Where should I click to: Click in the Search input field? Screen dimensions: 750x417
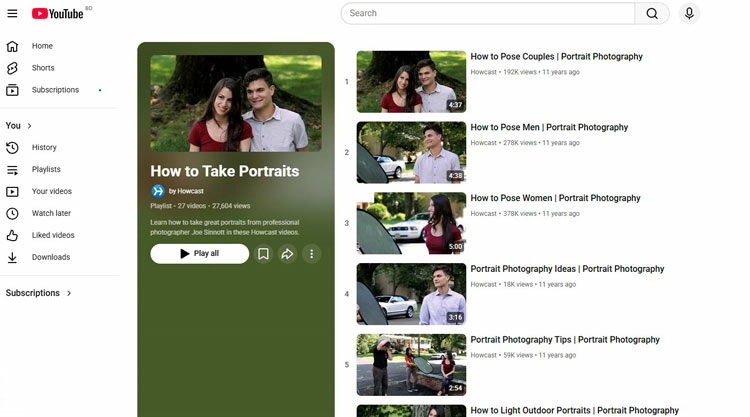click(x=488, y=13)
